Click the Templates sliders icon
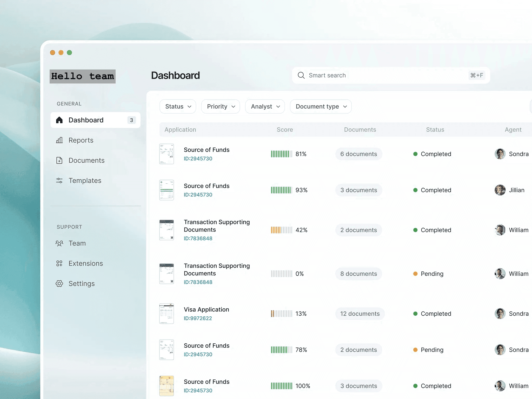532x399 pixels. (59, 181)
